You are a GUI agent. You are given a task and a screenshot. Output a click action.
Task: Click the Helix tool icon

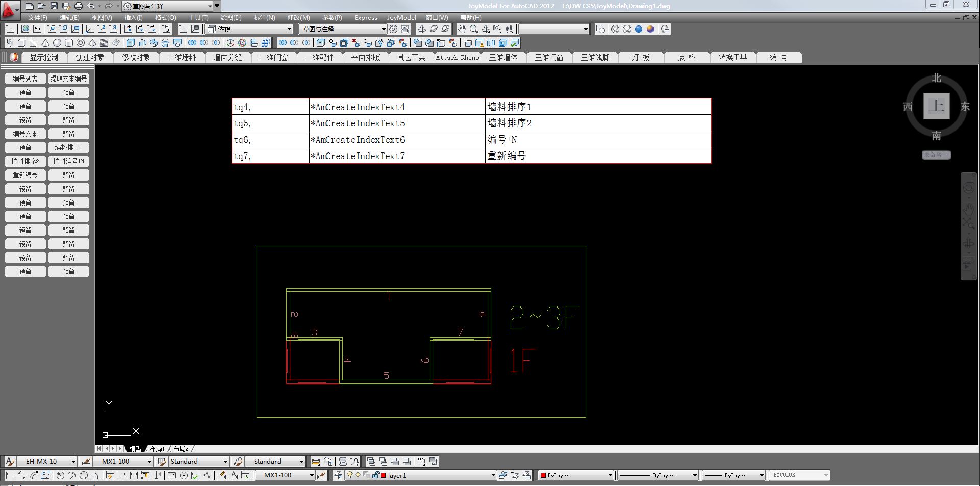tap(104, 43)
